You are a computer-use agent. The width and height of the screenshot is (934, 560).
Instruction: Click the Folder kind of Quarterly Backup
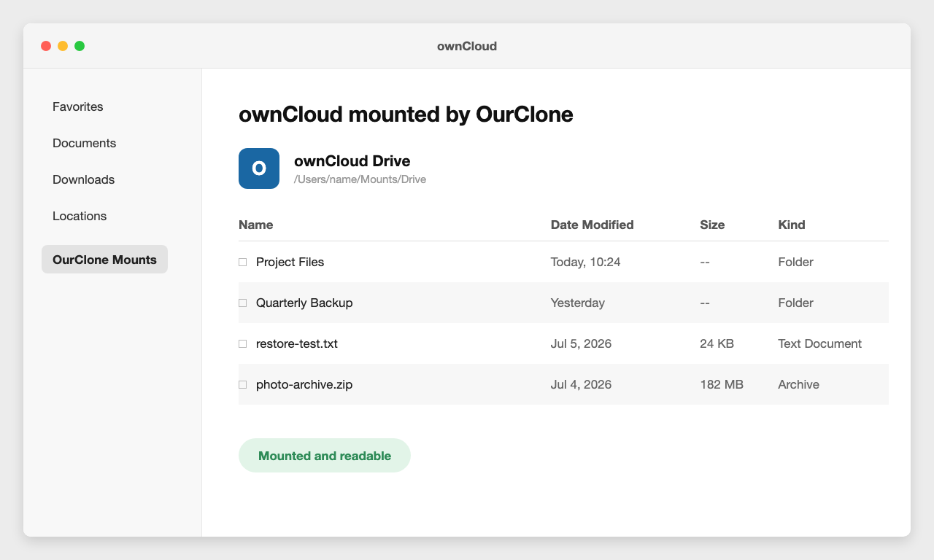796,303
